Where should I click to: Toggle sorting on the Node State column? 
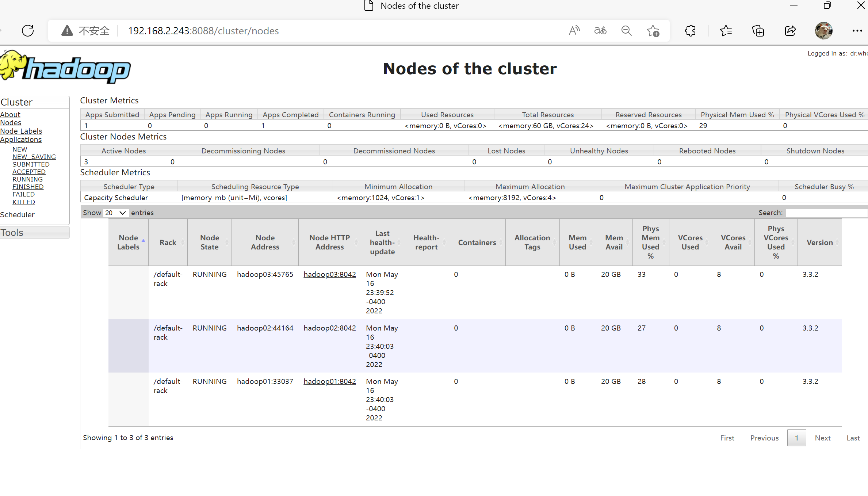209,242
